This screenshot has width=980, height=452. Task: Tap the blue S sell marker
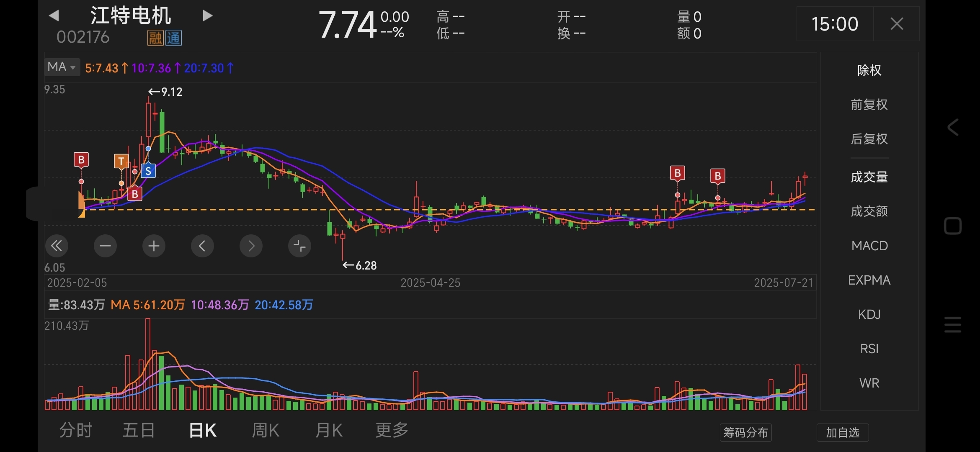coord(148,171)
